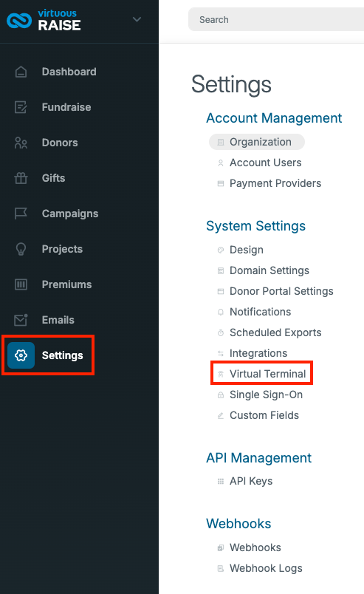Screen dimensions: 364x594
Task: Select Settings label in the sidebar
Action: [x=63, y=355]
